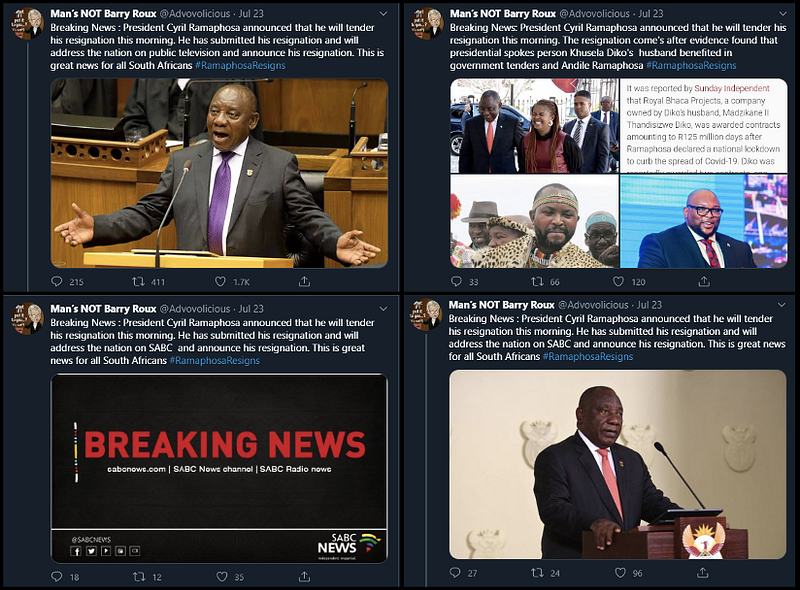Like the SABC Breaking News tweet
Screen dimensions: 800x590
tap(221, 576)
